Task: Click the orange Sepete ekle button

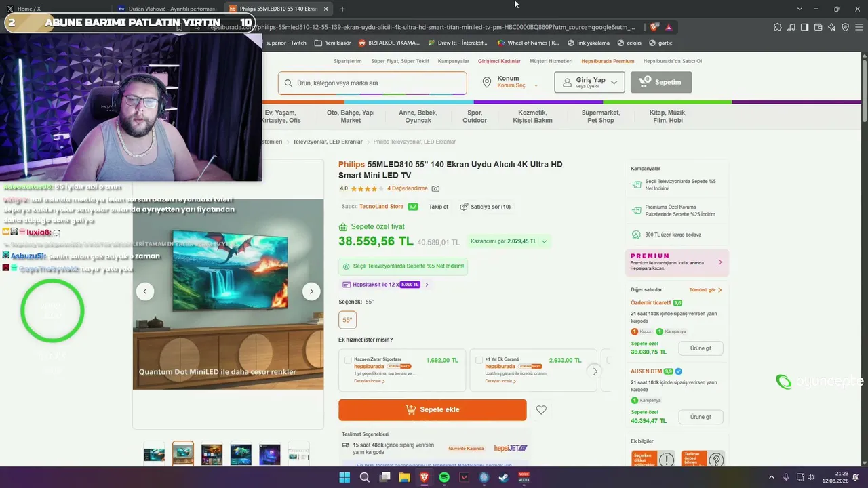Action: coord(433,409)
